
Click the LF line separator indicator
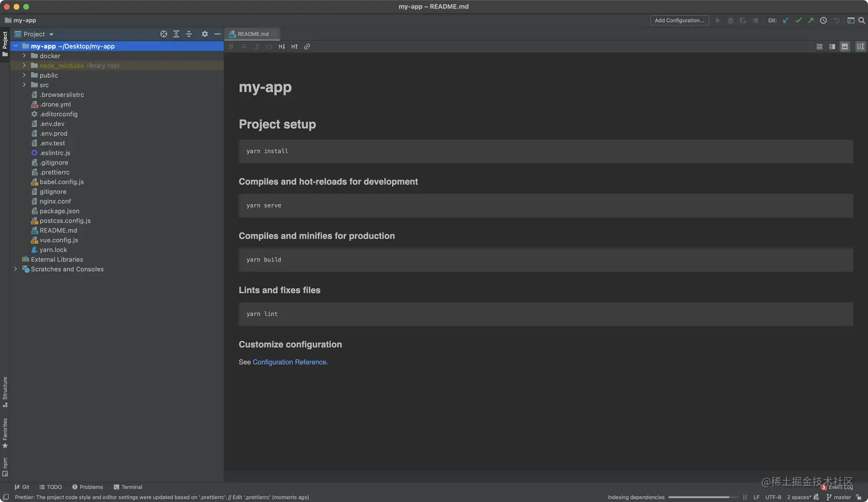[757, 497]
